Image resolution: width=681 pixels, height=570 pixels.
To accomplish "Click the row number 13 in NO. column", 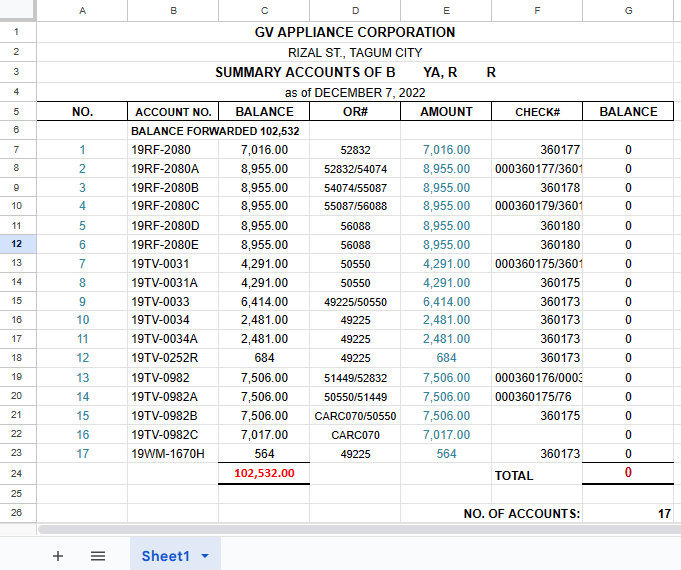I will pos(82,378).
